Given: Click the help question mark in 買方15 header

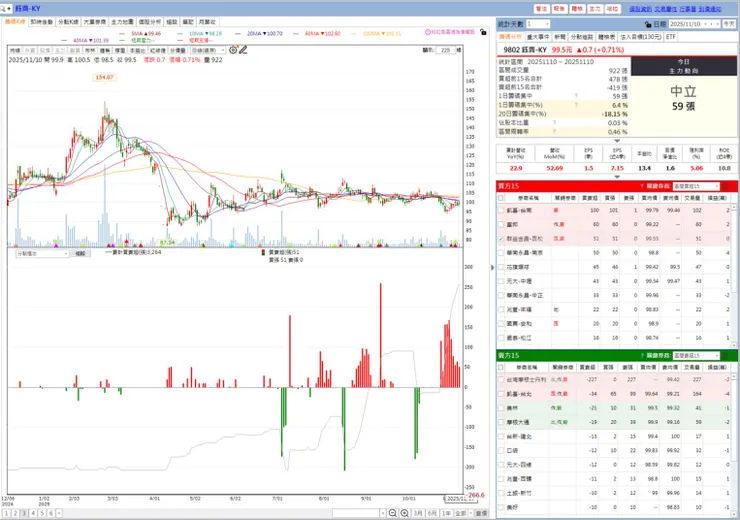Looking at the screenshot, I should [x=642, y=186].
